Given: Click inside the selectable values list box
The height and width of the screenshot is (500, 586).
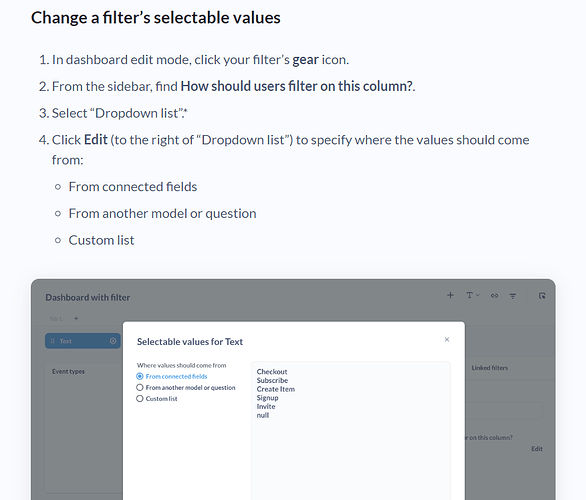Looking at the screenshot, I should (351, 430).
